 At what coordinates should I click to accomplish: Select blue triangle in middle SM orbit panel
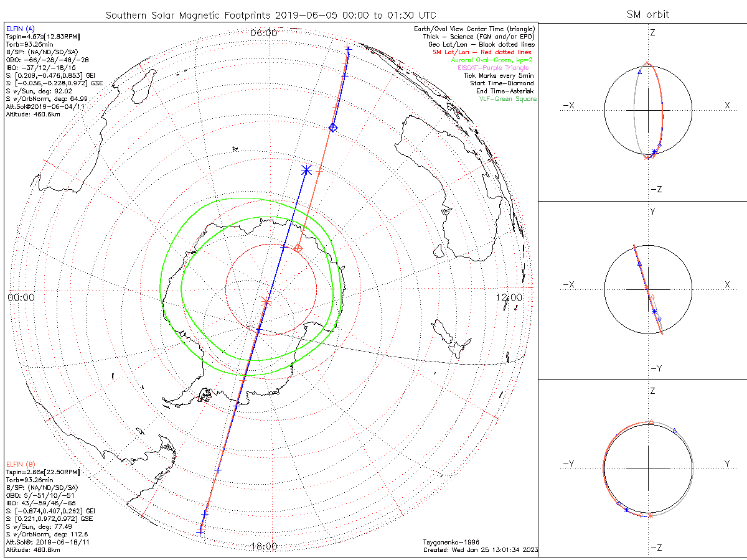[x=639, y=264]
